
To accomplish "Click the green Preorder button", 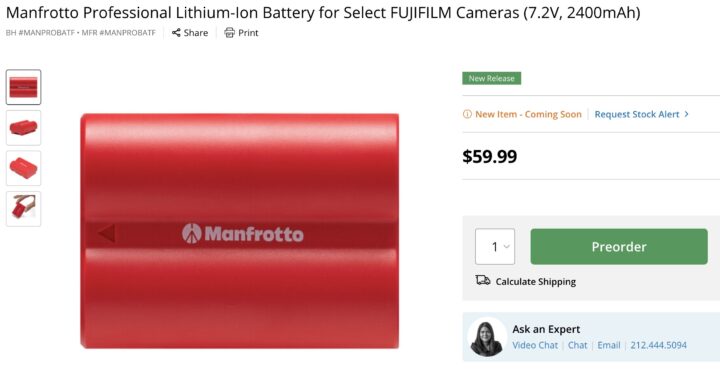I will point(619,247).
